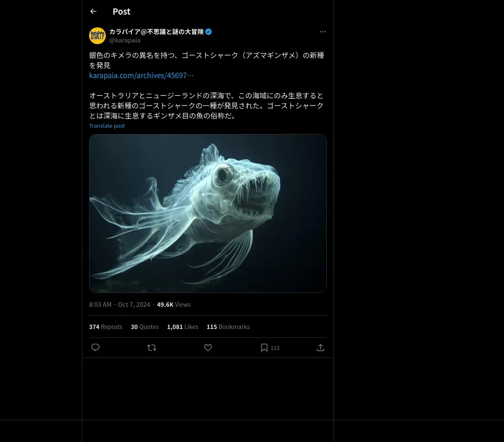The width and height of the screenshot is (504, 442).
Task: View the 1,081 Likes list
Action: [183, 326]
